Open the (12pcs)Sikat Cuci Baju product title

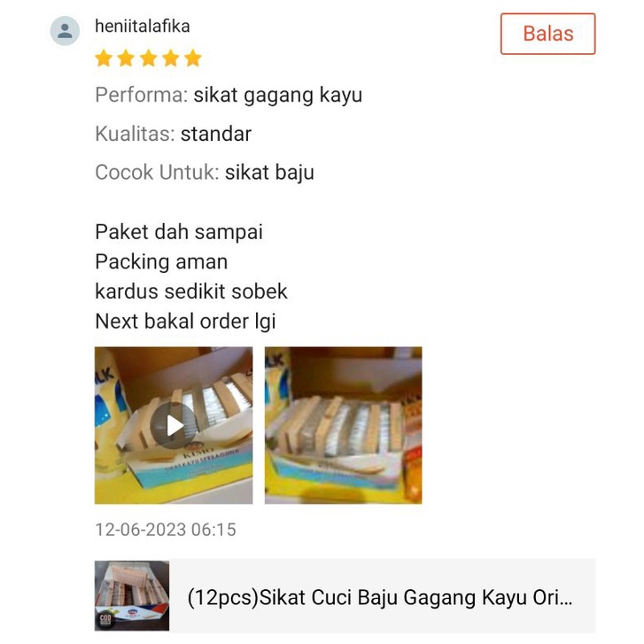click(x=379, y=598)
